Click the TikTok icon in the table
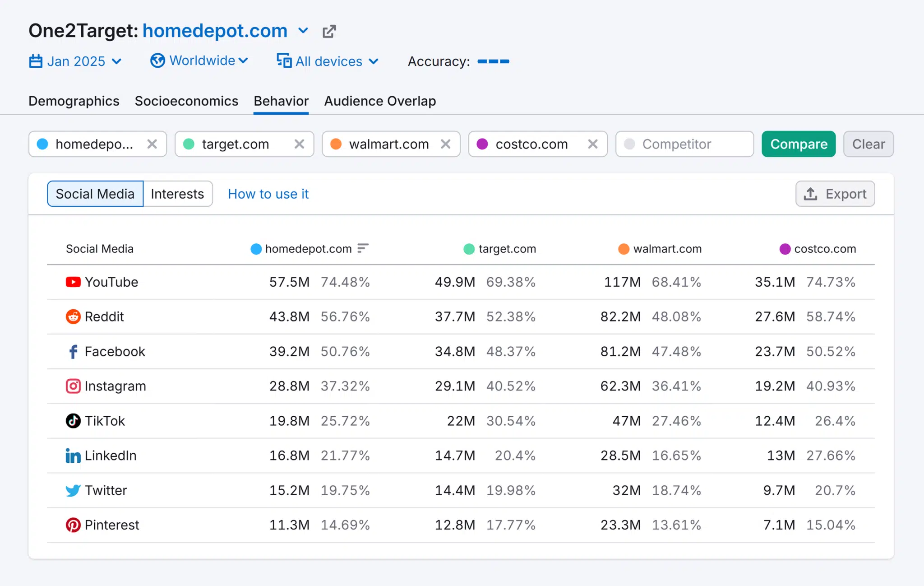924x586 pixels. pyautogui.click(x=73, y=421)
